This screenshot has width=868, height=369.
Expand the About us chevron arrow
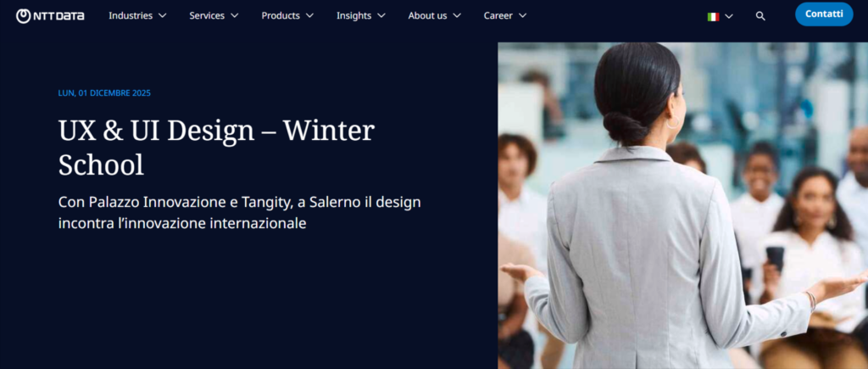pos(457,16)
